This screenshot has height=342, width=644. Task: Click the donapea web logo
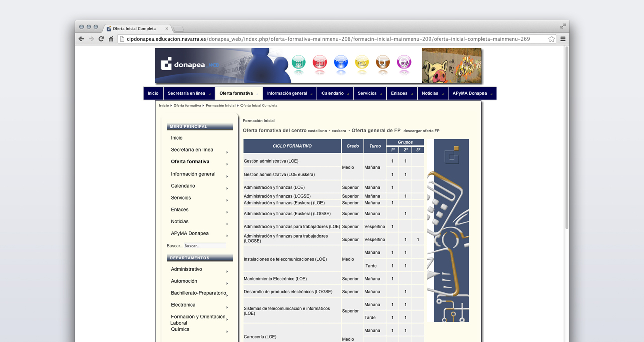(x=190, y=64)
